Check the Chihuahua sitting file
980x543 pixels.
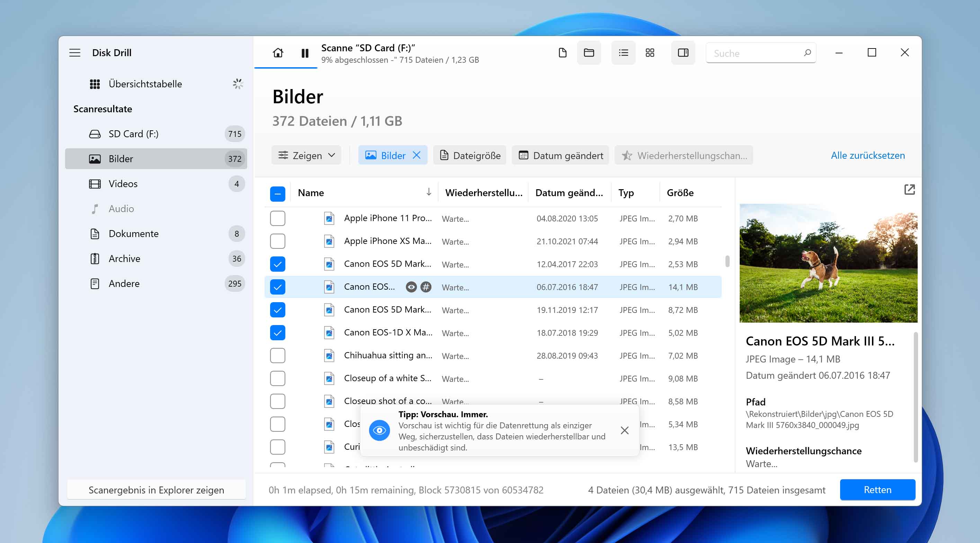coord(277,355)
